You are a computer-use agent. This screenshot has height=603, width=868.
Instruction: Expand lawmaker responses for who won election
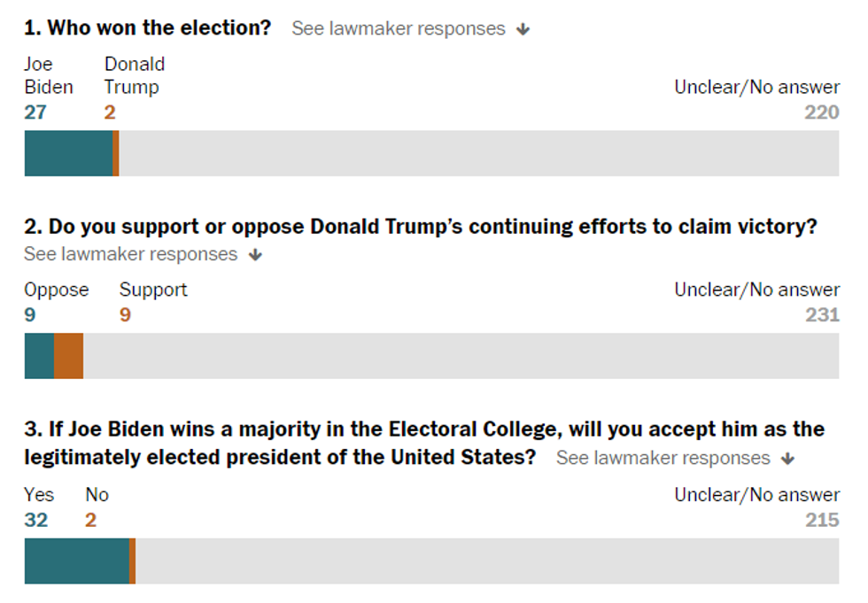point(399,28)
